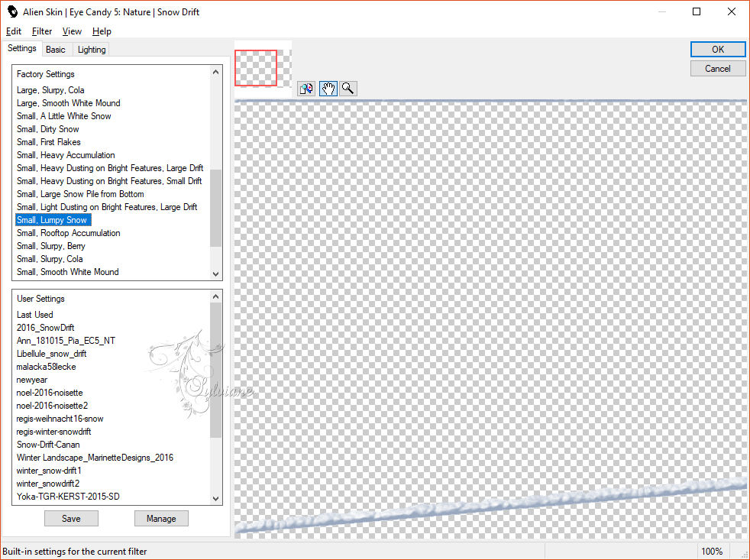Select user setting 'Ann_181015_Pia_EC5_NT'
Viewport: 750px width, 560px height.
coord(66,340)
